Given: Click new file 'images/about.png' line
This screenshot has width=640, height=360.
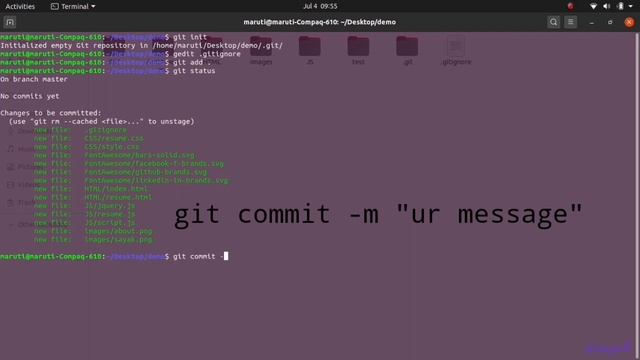Looking at the screenshot, I should [x=93, y=231].
